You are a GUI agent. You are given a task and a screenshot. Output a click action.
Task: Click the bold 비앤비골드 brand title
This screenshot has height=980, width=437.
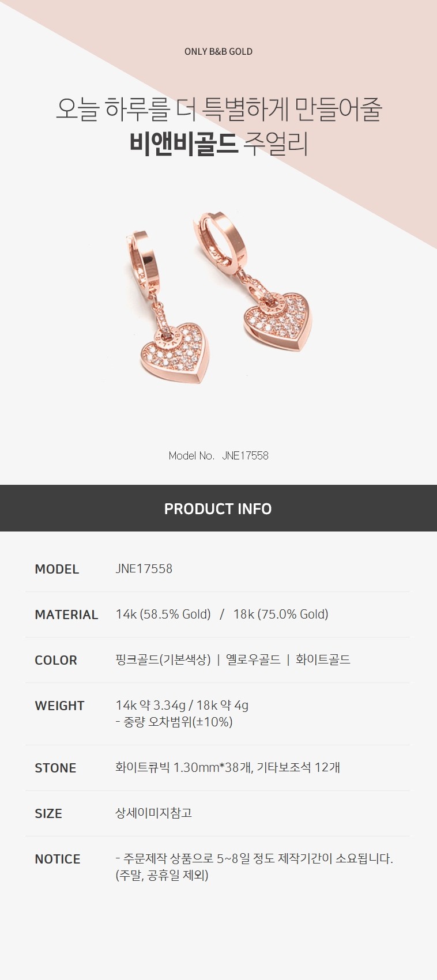pyautogui.click(x=183, y=144)
